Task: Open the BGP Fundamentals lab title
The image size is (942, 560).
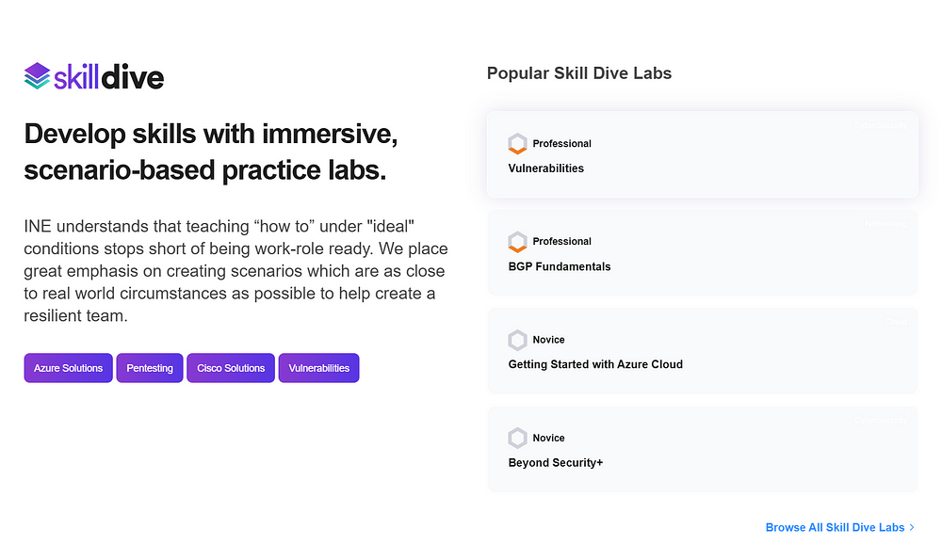Action: pos(560,266)
